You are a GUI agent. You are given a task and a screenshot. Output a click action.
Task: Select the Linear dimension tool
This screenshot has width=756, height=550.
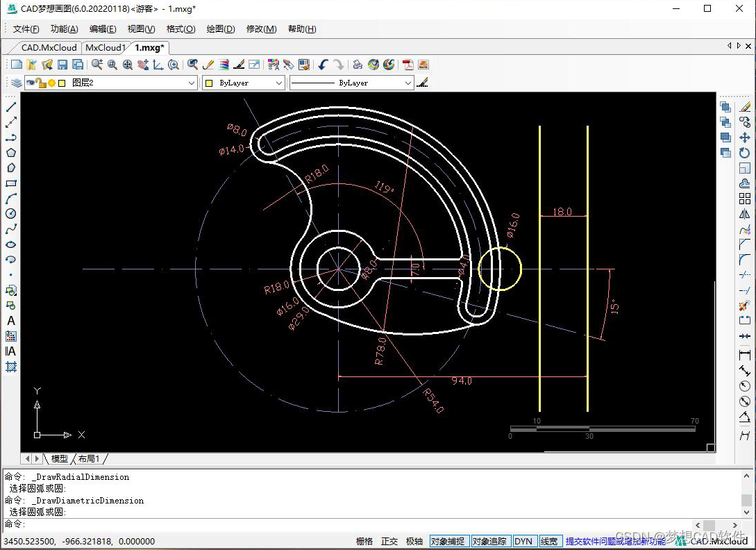745,355
